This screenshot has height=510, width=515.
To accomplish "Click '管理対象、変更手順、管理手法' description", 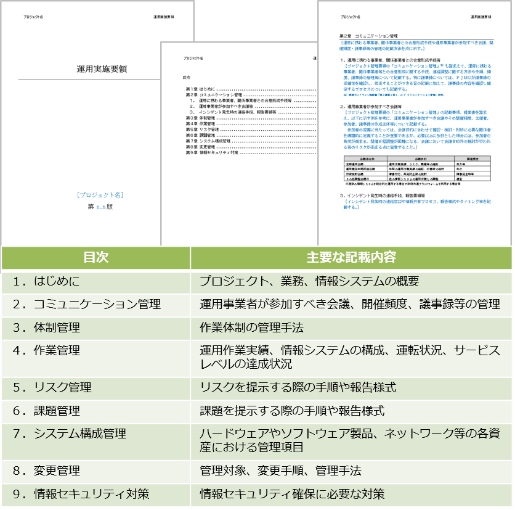I will click(x=280, y=471).
